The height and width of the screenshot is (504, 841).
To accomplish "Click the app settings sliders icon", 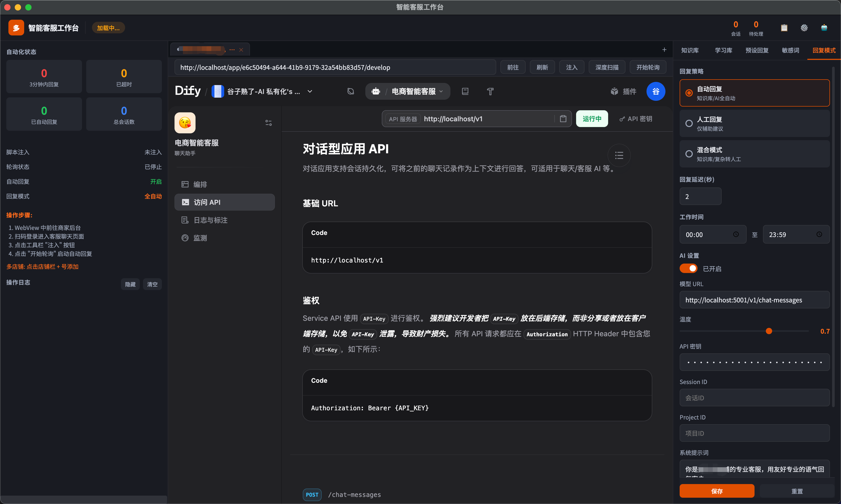I will point(269,123).
